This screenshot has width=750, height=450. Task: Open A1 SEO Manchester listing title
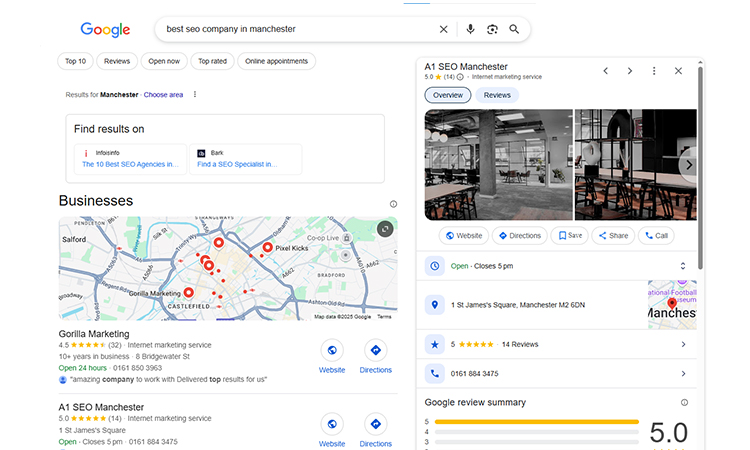[101, 407]
